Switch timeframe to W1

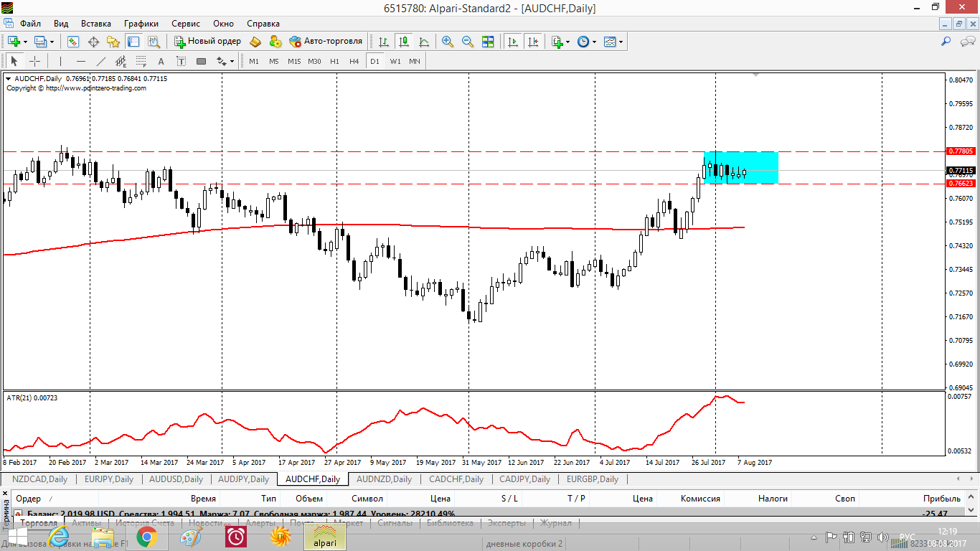[395, 61]
